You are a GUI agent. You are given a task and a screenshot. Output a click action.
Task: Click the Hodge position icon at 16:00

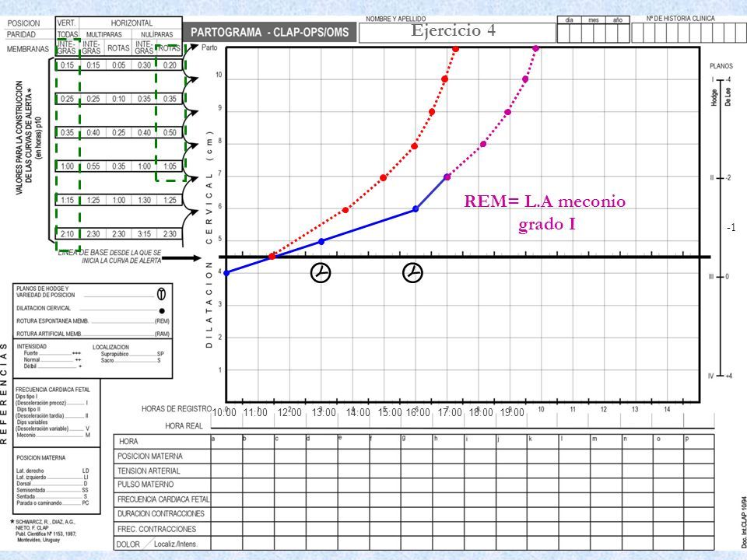(412, 273)
